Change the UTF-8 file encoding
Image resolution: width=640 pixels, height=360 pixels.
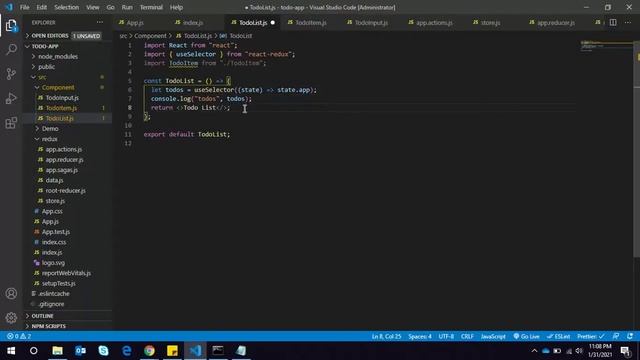[446, 336]
